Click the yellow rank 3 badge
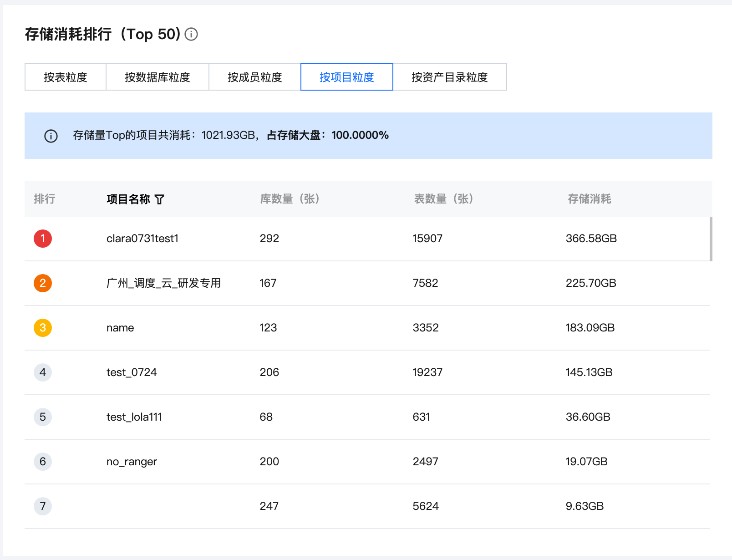 (43, 328)
